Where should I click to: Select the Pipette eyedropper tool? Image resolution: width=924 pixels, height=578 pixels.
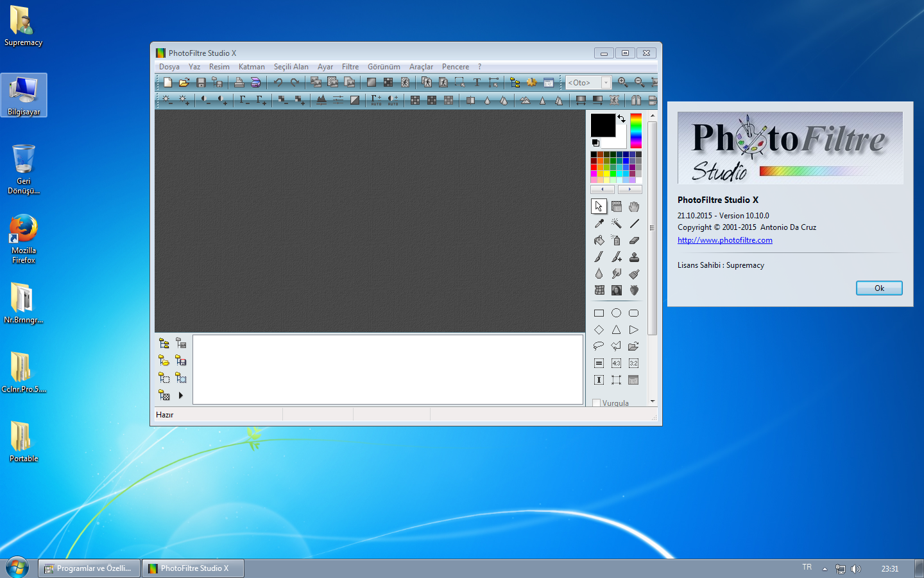tap(599, 223)
